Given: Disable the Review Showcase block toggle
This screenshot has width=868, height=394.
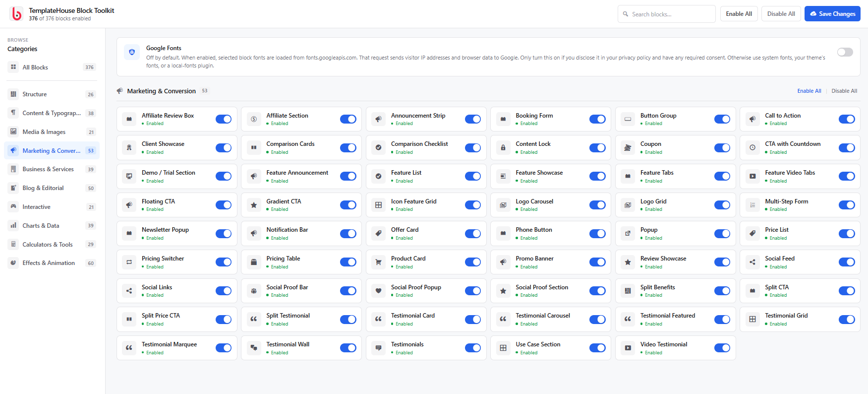Looking at the screenshot, I should pos(722,262).
